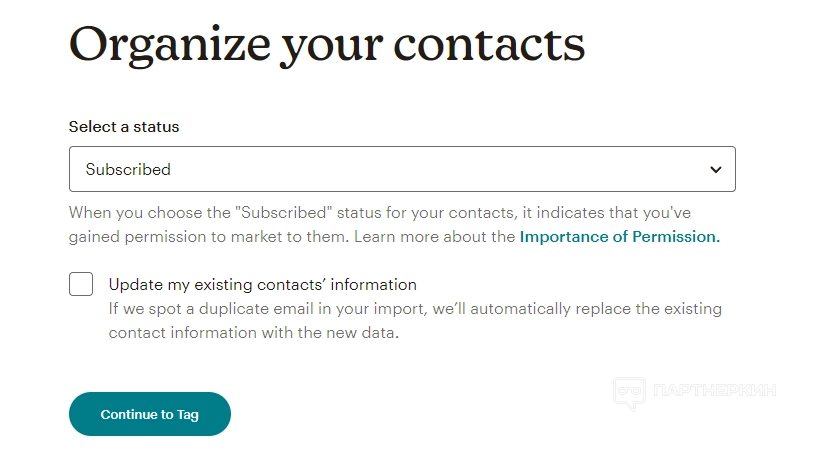Click the "Select a status" field label
This screenshot has height=463, width=827.
pyautogui.click(x=124, y=127)
